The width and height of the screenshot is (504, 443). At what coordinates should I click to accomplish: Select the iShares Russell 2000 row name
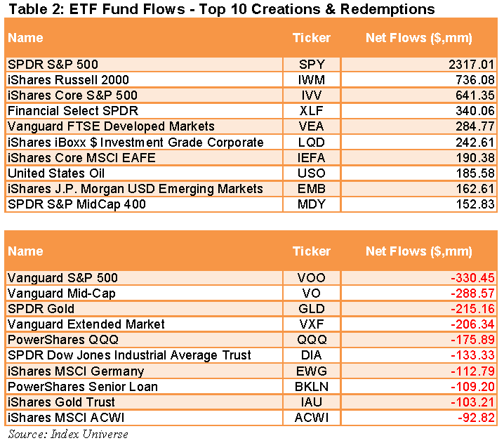coord(68,80)
